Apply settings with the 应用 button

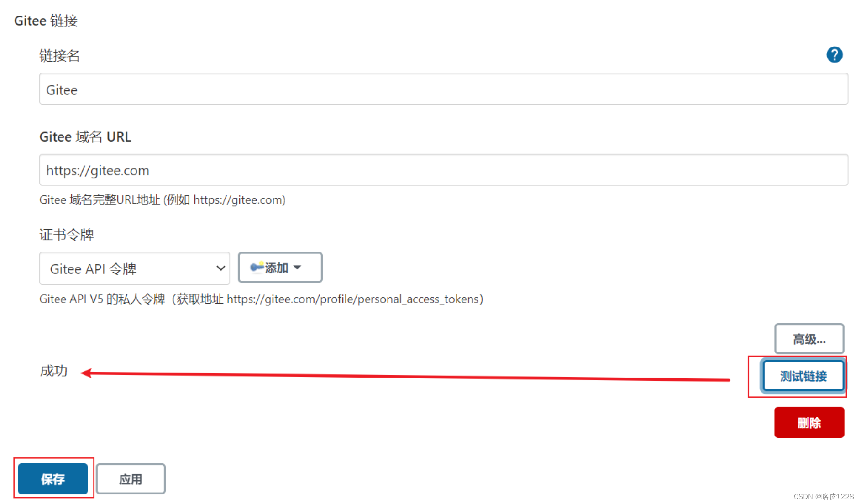pyautogui.click(x=131, y=479)
